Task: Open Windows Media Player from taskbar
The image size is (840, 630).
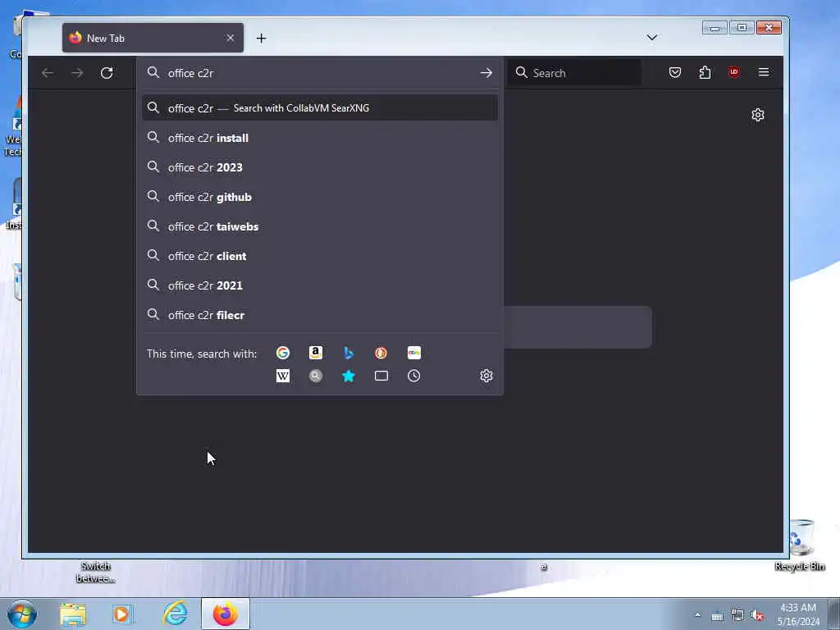Action: [x=122, y=614]
